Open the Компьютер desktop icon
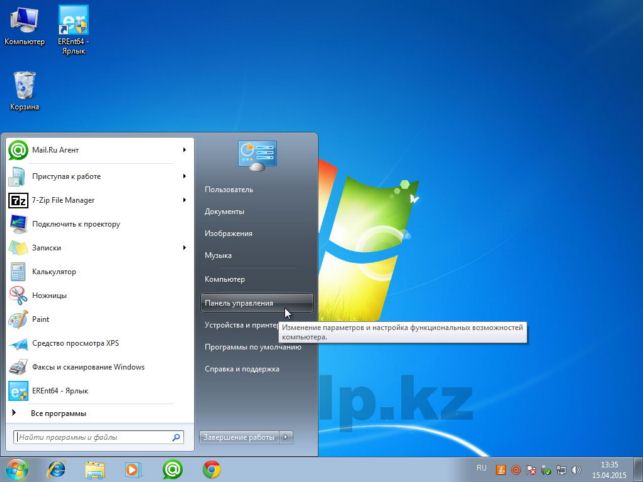 point(24,26)
